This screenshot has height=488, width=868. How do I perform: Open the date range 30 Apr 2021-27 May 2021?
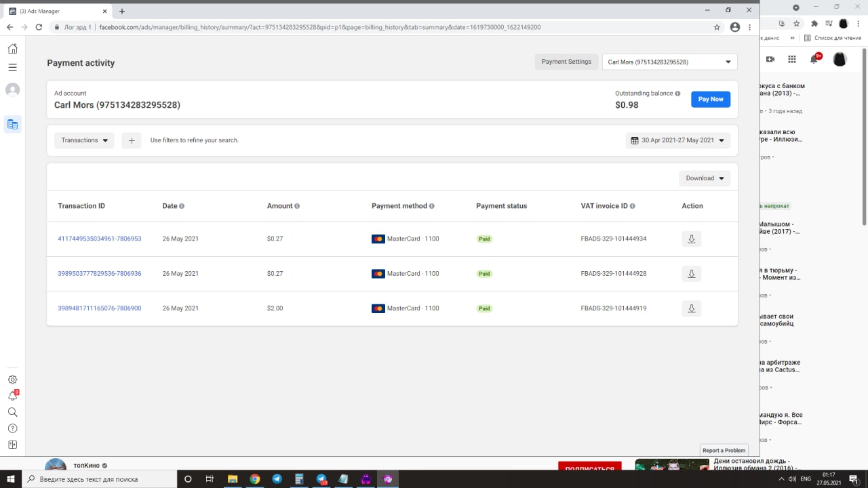pos(677,140)
